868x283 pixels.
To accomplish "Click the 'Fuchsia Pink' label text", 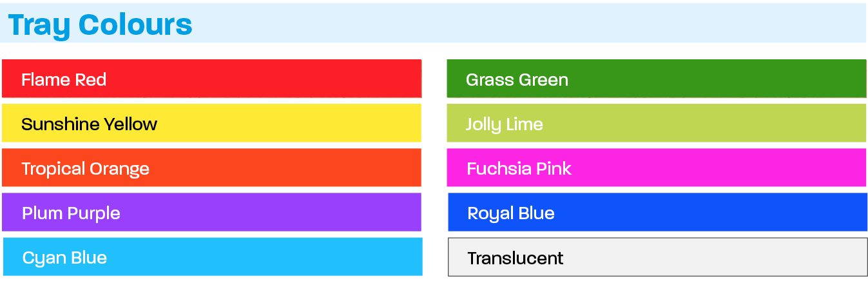I will click(x=519, y=169).
